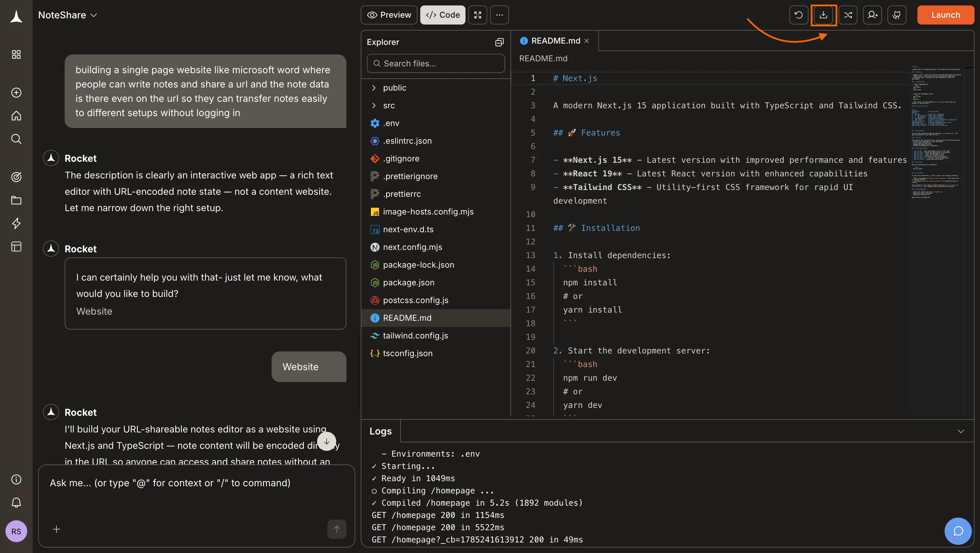The image size is (980, 553).
Task: Open the .prettierignore file
Action: tap(436, 176)
